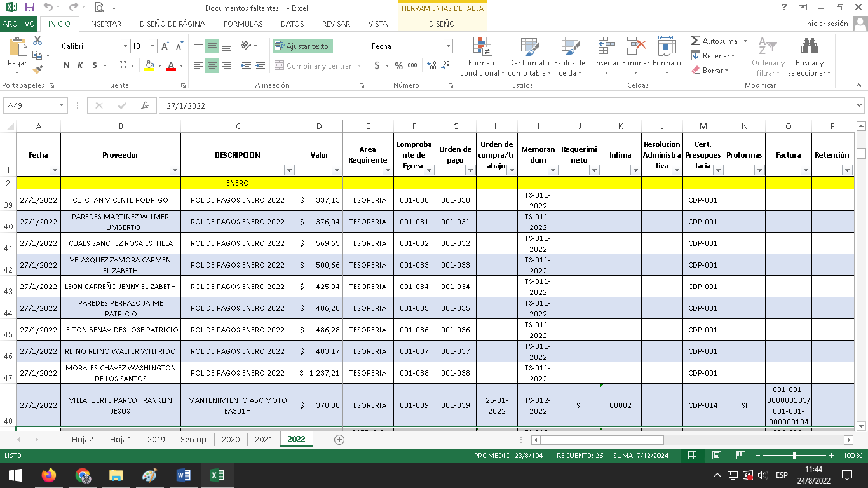Toggle Ajustar texto wrap text

(302, 46)
